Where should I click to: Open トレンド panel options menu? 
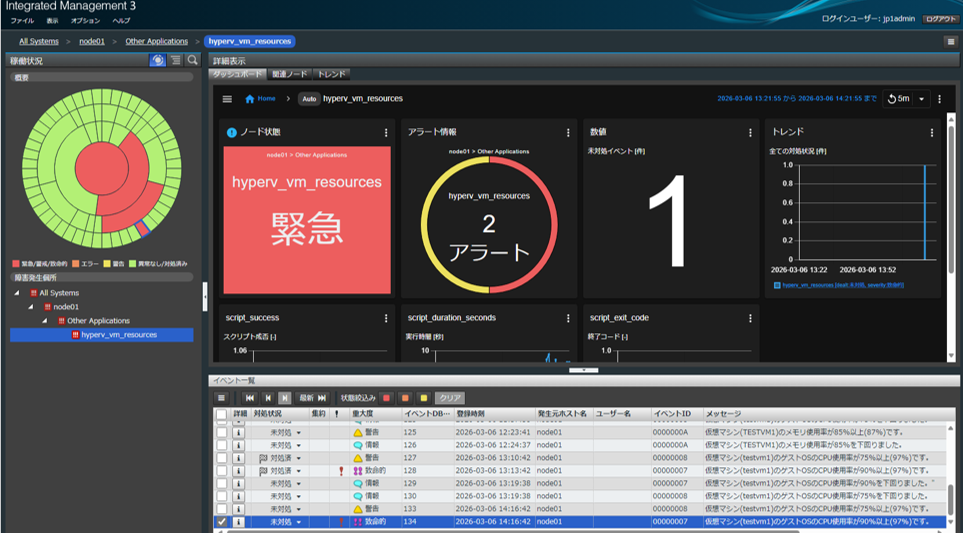pyautogui.click(x=932, y=133)
